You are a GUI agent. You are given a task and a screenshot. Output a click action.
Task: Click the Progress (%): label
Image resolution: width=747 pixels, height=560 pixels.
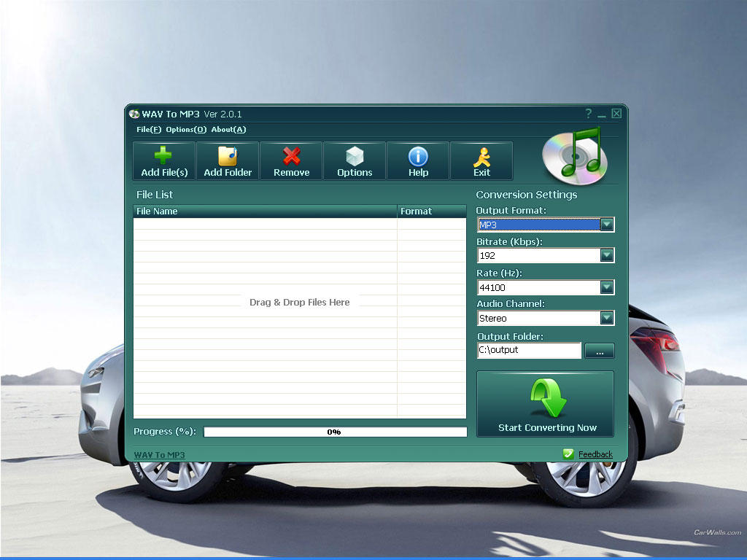click(x=165, y=432)
